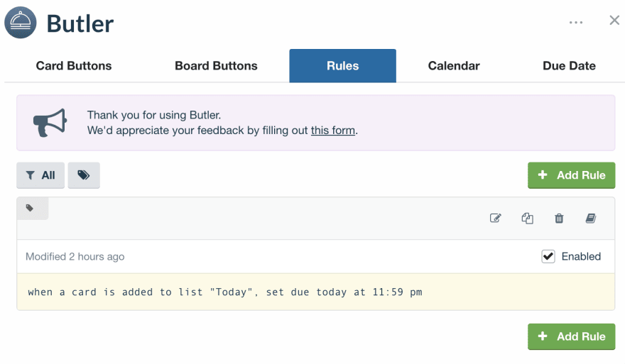Viewport: 625px width, 364px height.
Task: Click the edit rule pencil icon
Action: pos(496,218)
